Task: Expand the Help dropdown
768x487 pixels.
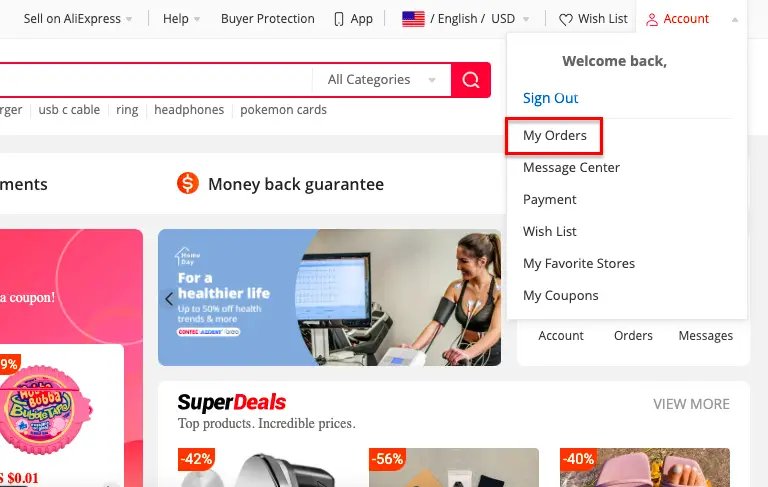Action: 181,19
